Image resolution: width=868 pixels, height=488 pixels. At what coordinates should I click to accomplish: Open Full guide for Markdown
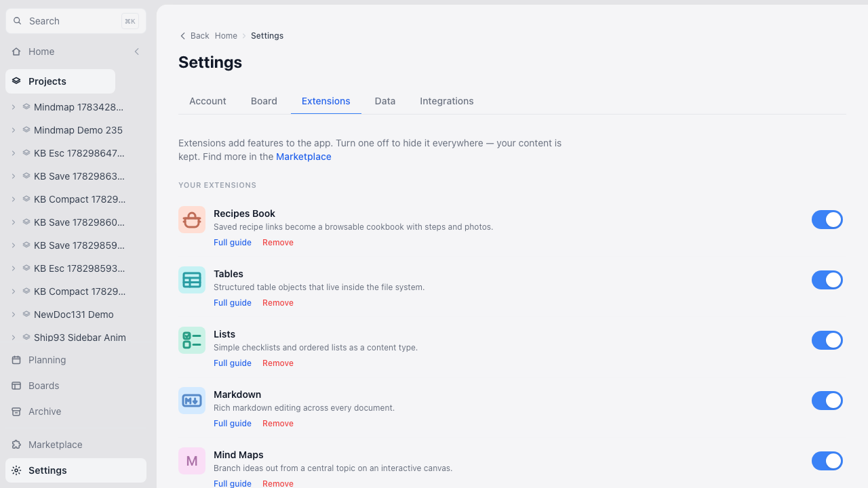[x=233, y=424]
